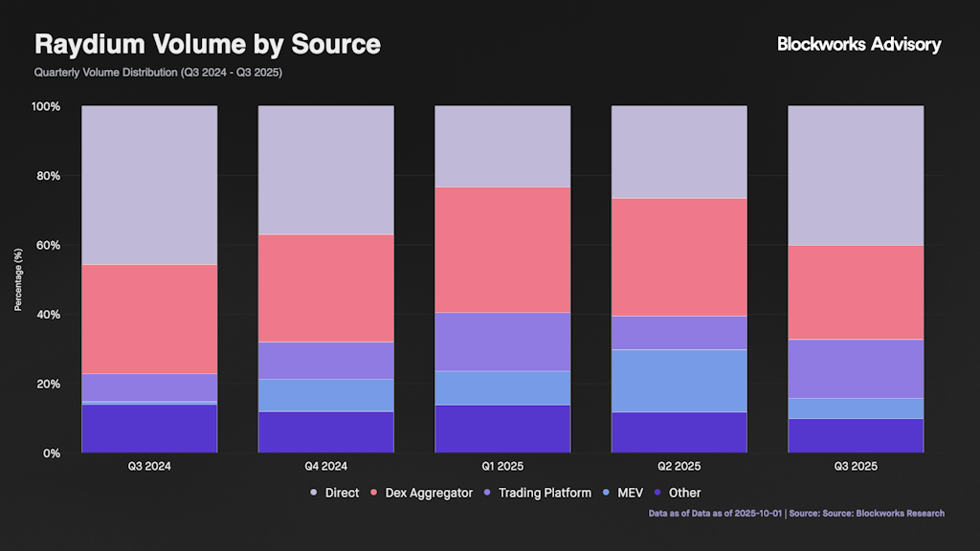Toggle the Direct series label in legend

pyautogui.click(x=342, y=493)
